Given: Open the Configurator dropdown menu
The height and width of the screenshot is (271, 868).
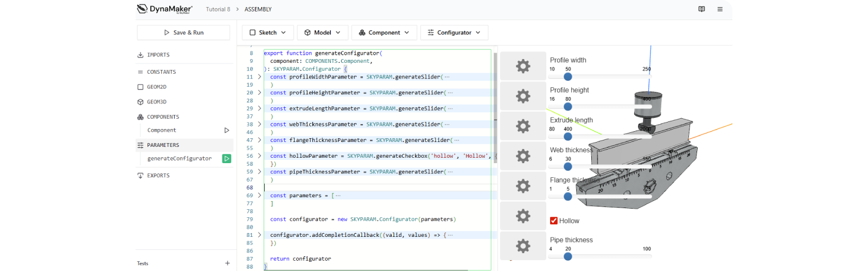Looking at the screenshot, I should [x=454, y=33].
